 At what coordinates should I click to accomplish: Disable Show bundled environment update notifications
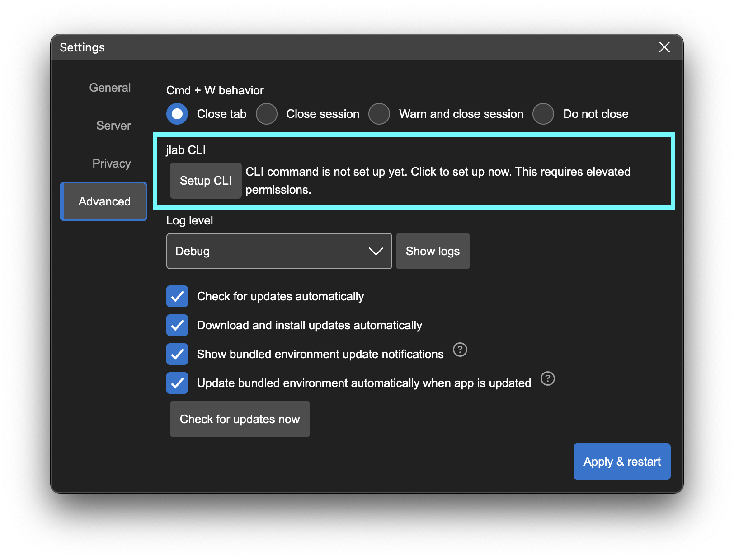[177, 354]
